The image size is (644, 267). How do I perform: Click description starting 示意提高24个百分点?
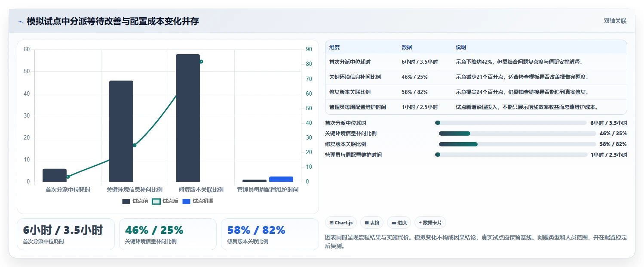click(522, 92)
